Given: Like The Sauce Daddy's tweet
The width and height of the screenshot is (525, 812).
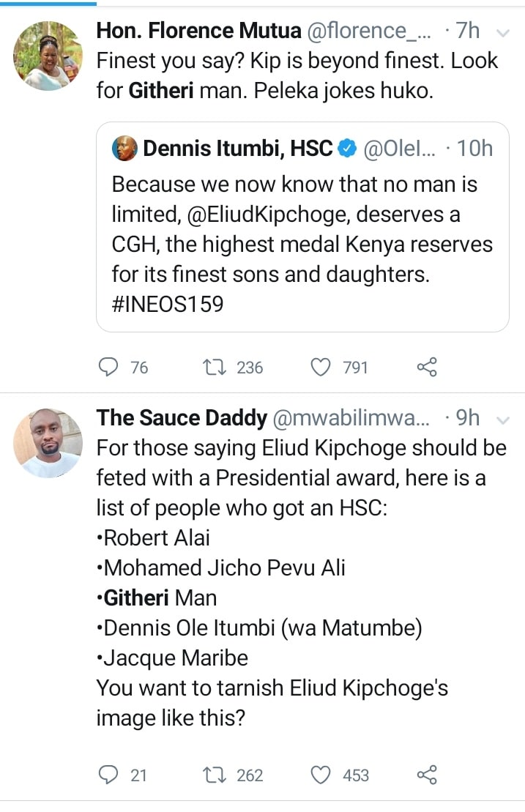Looking at the screenshot, I should 322,775.
